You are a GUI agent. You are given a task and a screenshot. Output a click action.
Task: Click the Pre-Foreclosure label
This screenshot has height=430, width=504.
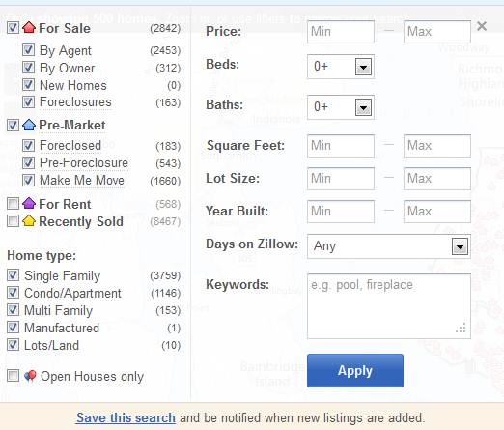point(84,162)
